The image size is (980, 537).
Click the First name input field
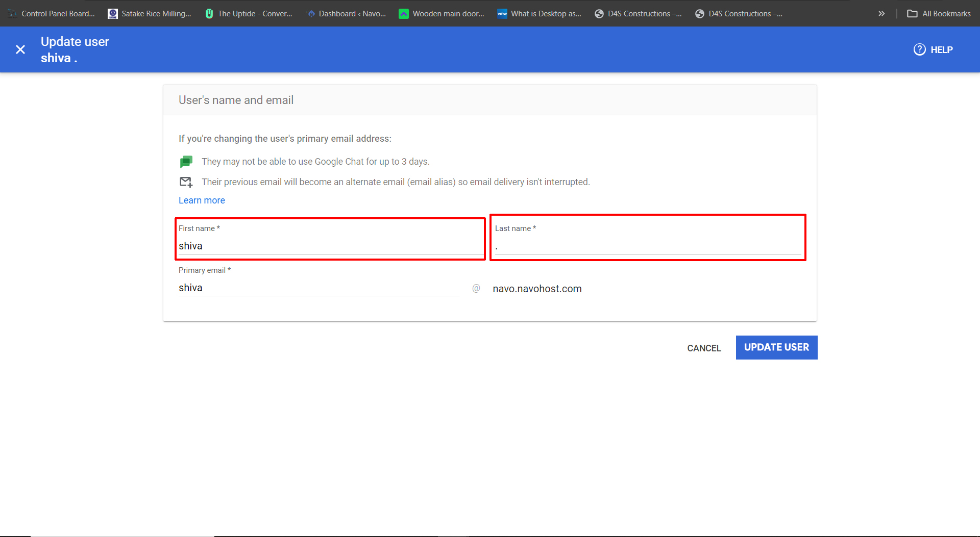[330, 246]
